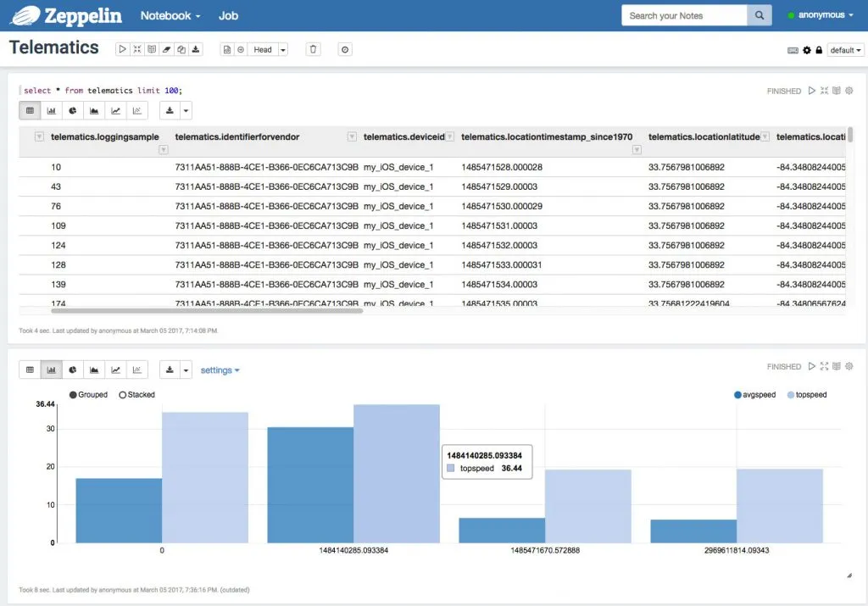Switch first paragraph to pie chart view

point(73,110)
